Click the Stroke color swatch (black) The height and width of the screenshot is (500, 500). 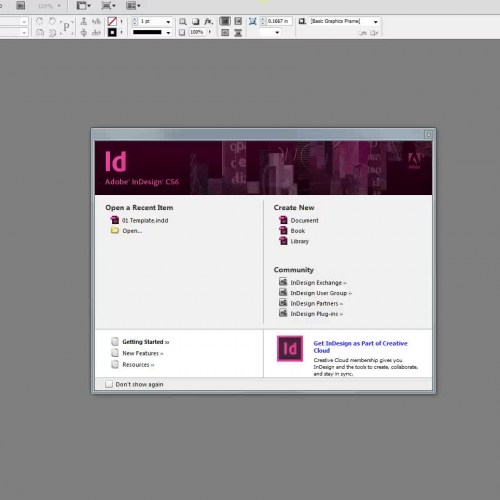coord(112,32)
